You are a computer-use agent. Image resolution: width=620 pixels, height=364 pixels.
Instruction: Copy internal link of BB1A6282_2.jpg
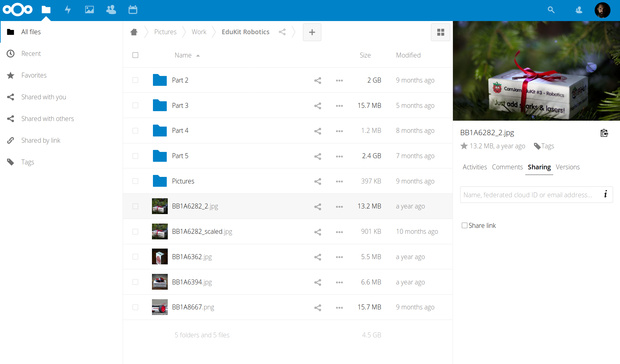click(604, 133)
